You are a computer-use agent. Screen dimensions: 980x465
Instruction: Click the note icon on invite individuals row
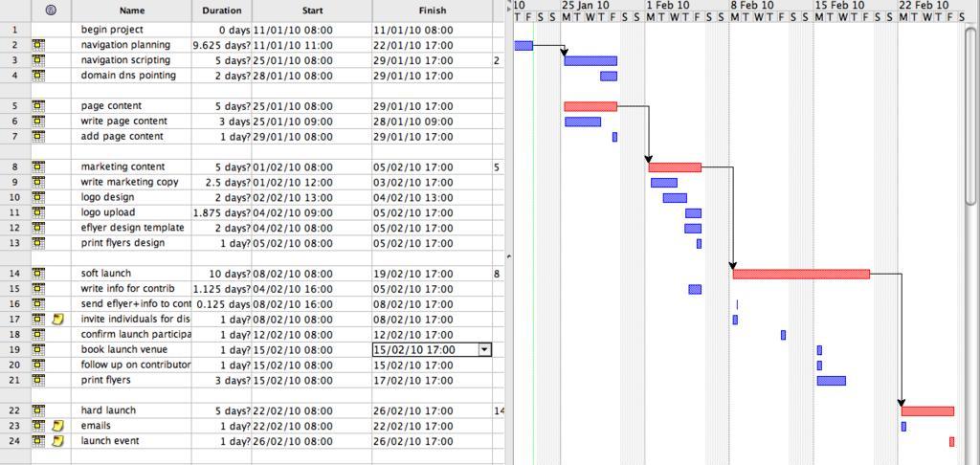(x=57, y=320)
